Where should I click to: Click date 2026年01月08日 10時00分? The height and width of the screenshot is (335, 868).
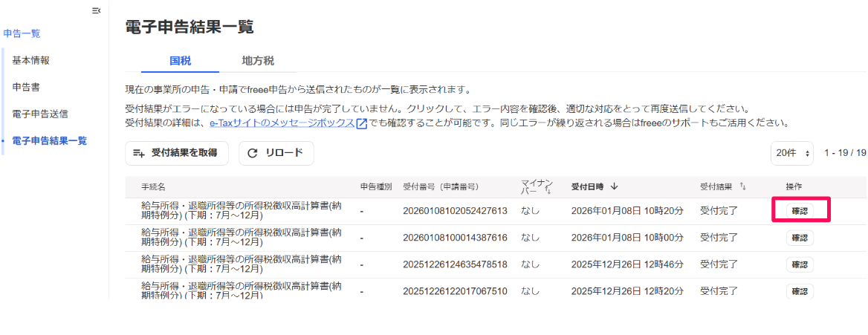(627, 238)
